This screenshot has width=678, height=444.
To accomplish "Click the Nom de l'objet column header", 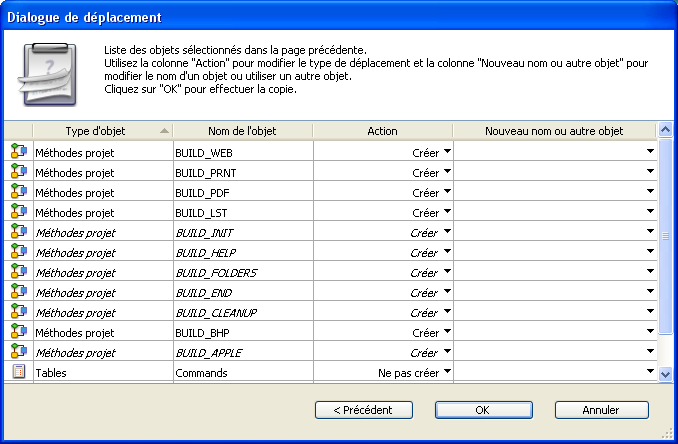I will (x=242, y=131).
